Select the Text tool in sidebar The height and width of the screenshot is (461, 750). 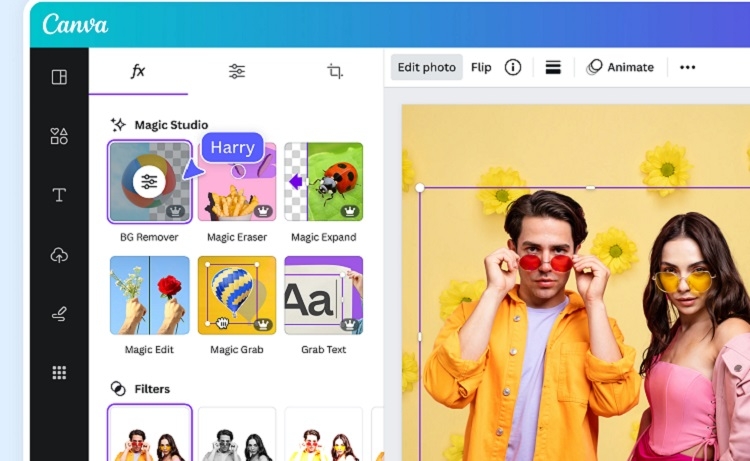[59, 195]
